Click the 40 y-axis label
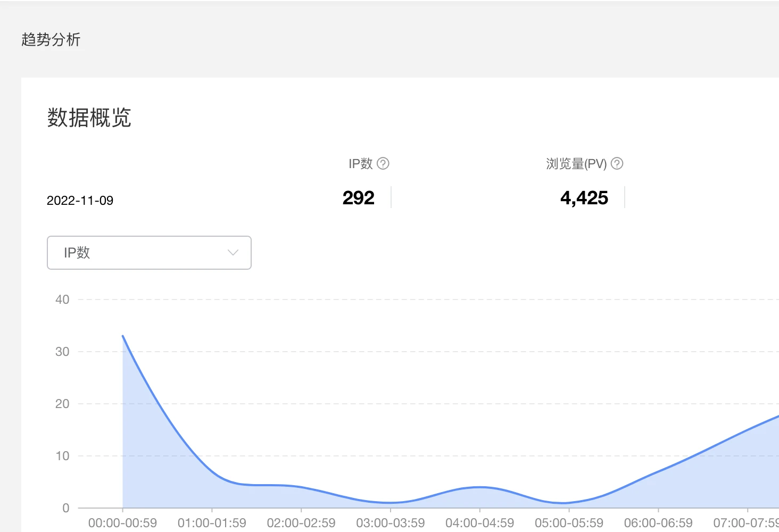 62,300
